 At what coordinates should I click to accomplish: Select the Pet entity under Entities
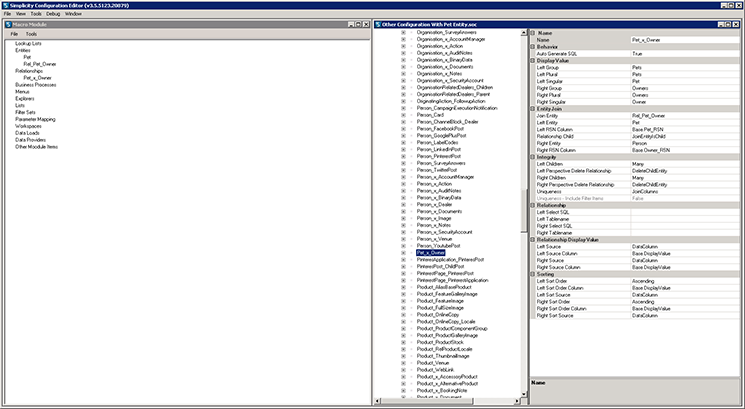point(27,57)
